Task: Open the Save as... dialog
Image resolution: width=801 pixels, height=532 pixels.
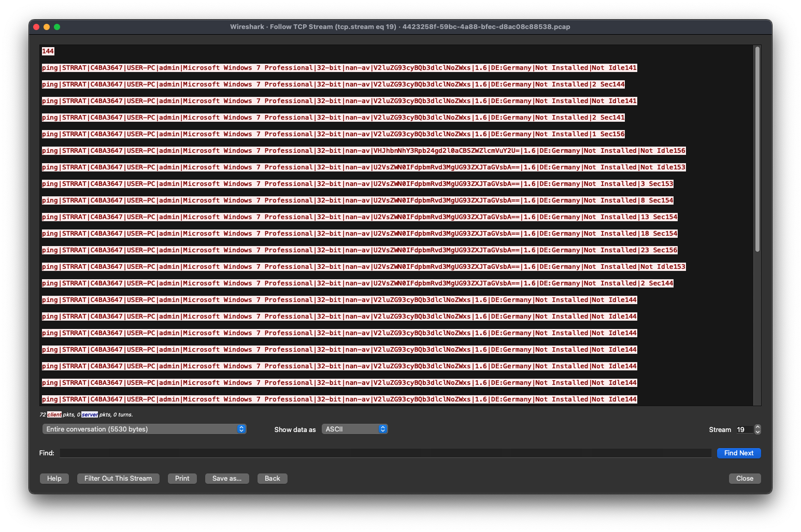Action: coord(227,479)
